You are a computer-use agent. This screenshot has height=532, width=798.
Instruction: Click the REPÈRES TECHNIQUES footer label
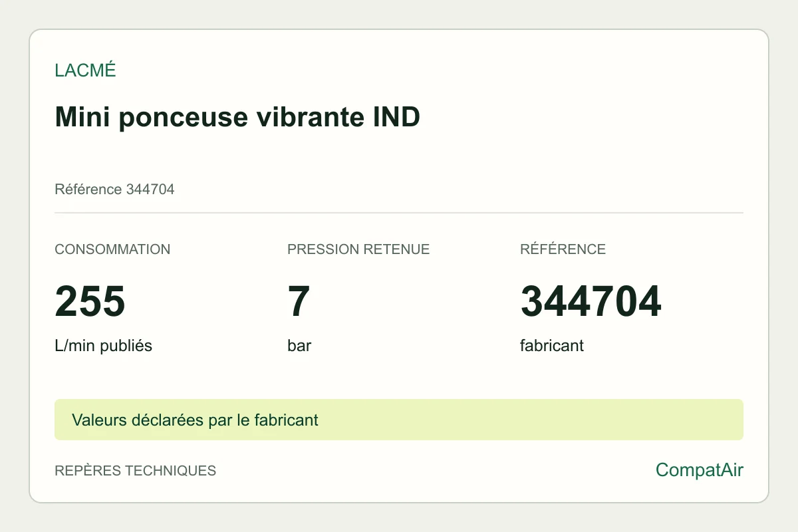click(x=135, y=471)
